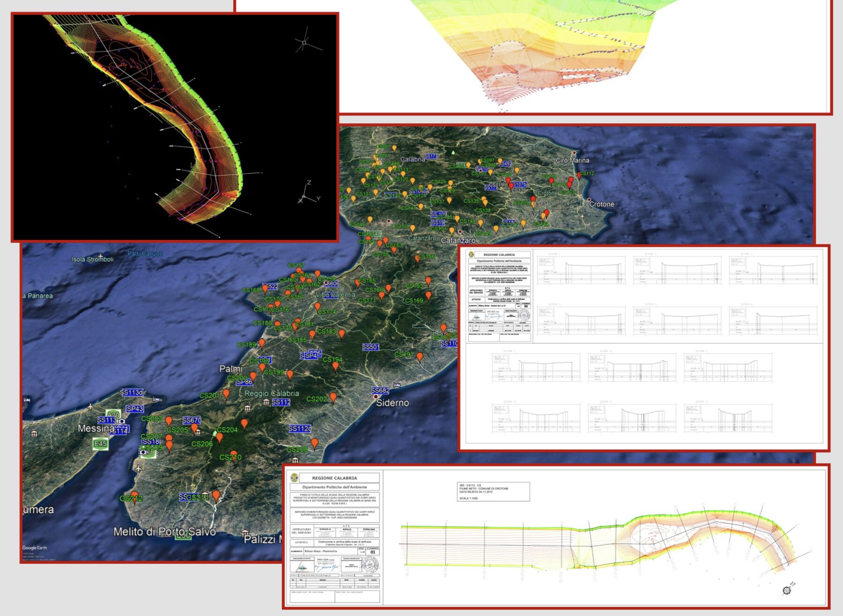Click the Messina city label

pos(96,429)
